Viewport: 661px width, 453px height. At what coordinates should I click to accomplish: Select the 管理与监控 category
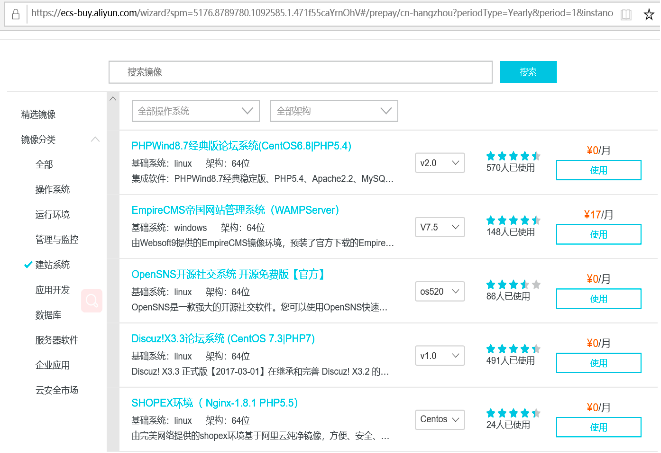coord(57,240)
